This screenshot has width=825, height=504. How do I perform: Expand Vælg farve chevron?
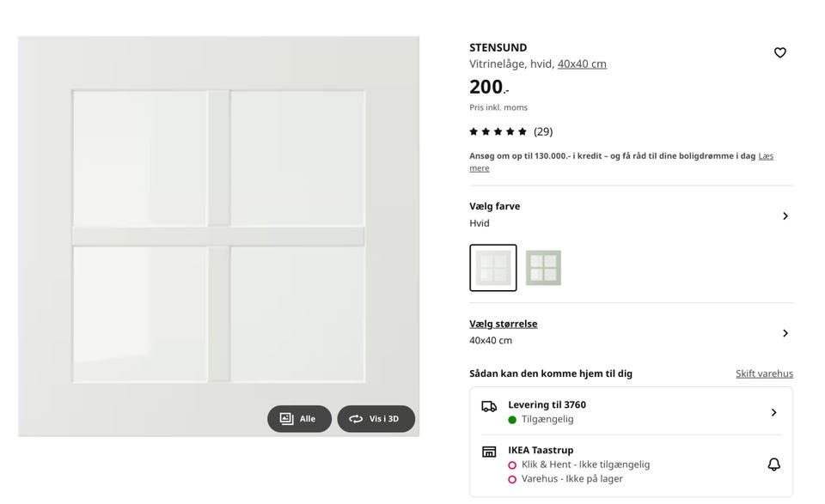(785, 216)
